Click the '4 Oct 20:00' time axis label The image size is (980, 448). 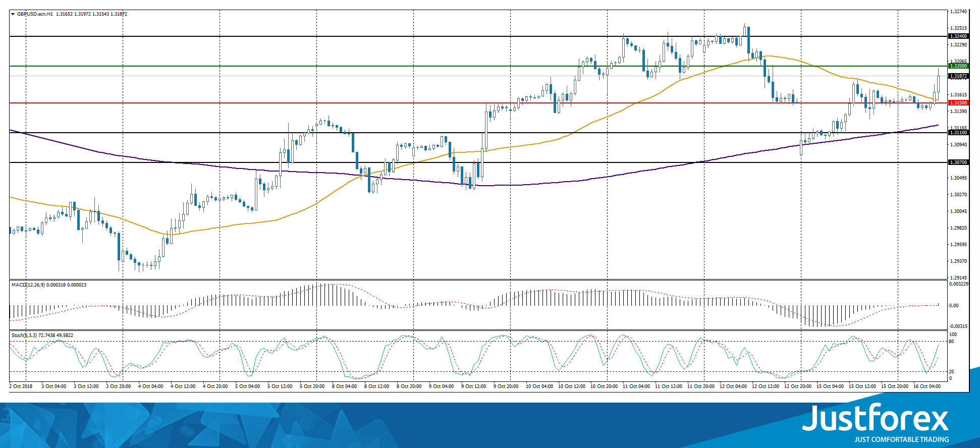(x=215, y=386)
